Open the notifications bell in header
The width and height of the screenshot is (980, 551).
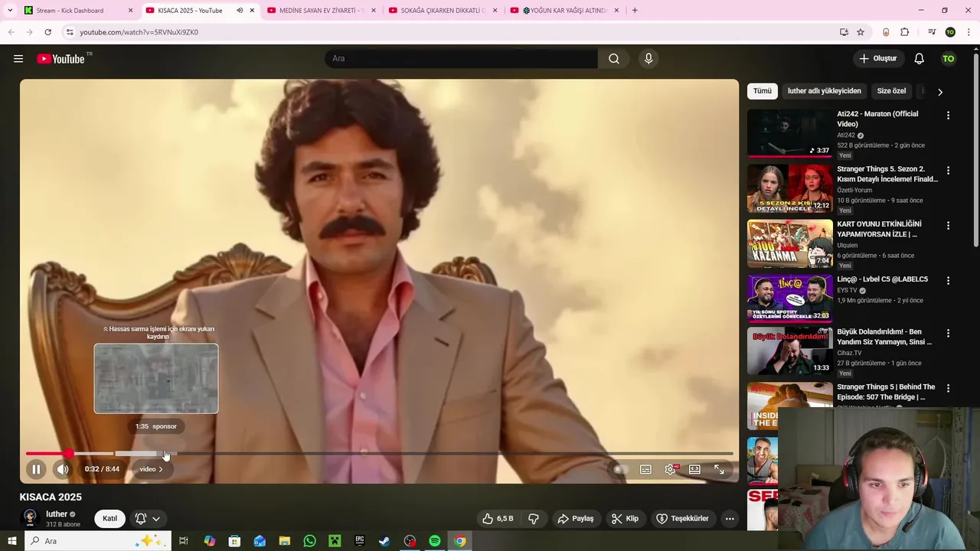click(920, 59)
